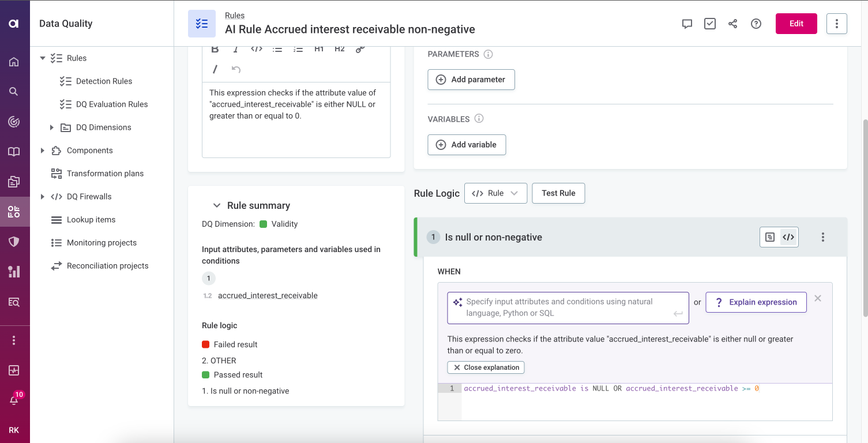Open the three-dot menu for the condition
This screenshot has height=443, width=868.
tap(823, 237)
